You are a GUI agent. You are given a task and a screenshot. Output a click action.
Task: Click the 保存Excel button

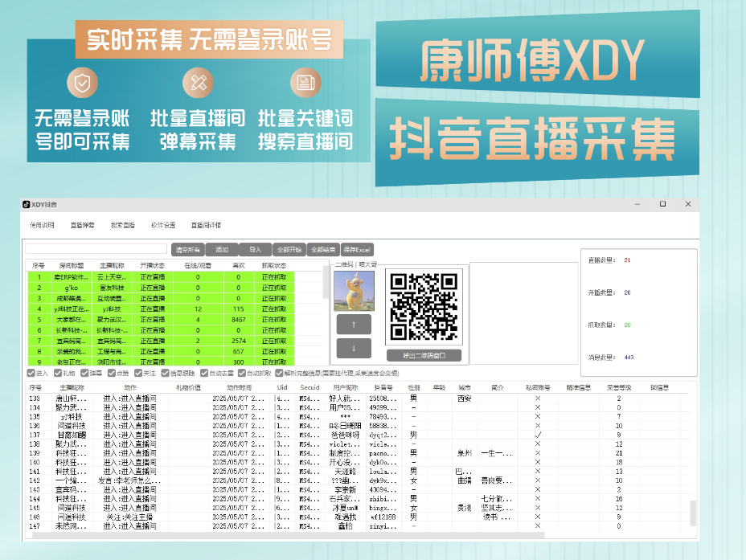pos(357,250)
